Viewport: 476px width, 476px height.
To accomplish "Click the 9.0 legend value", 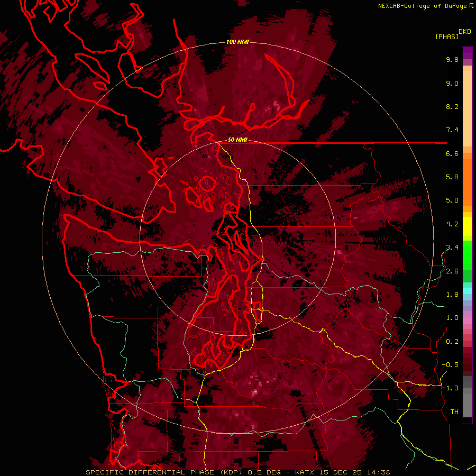I will point(452,83).
